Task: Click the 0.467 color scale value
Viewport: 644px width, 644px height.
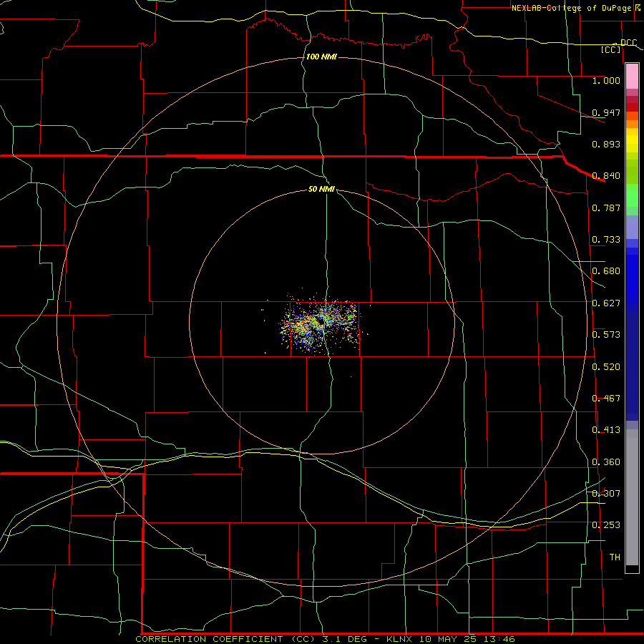Action: point(606,399)
